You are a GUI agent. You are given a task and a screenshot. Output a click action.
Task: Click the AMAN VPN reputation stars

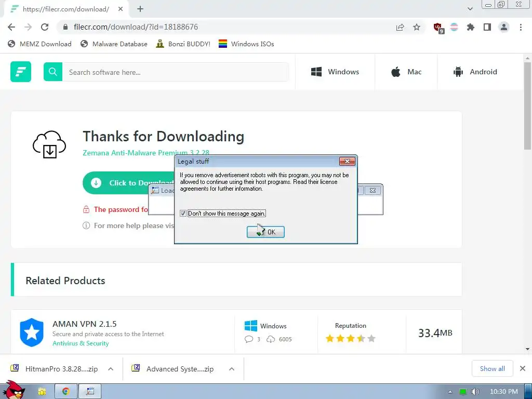point(351,338)
